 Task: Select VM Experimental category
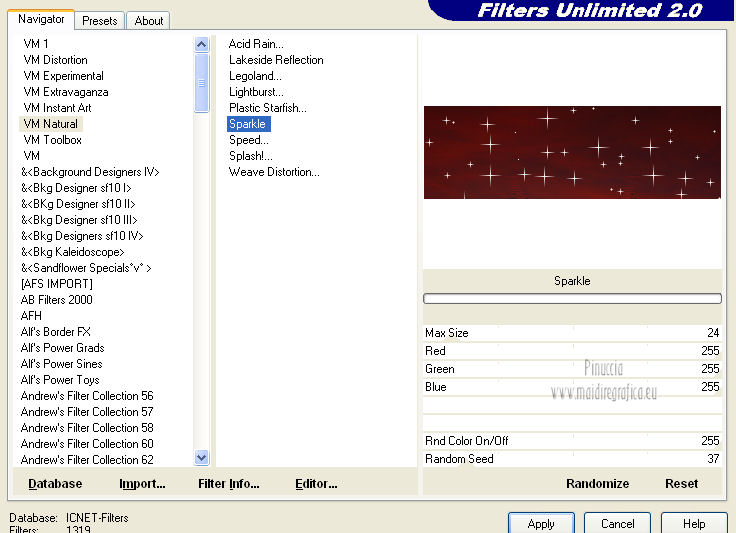63,76
